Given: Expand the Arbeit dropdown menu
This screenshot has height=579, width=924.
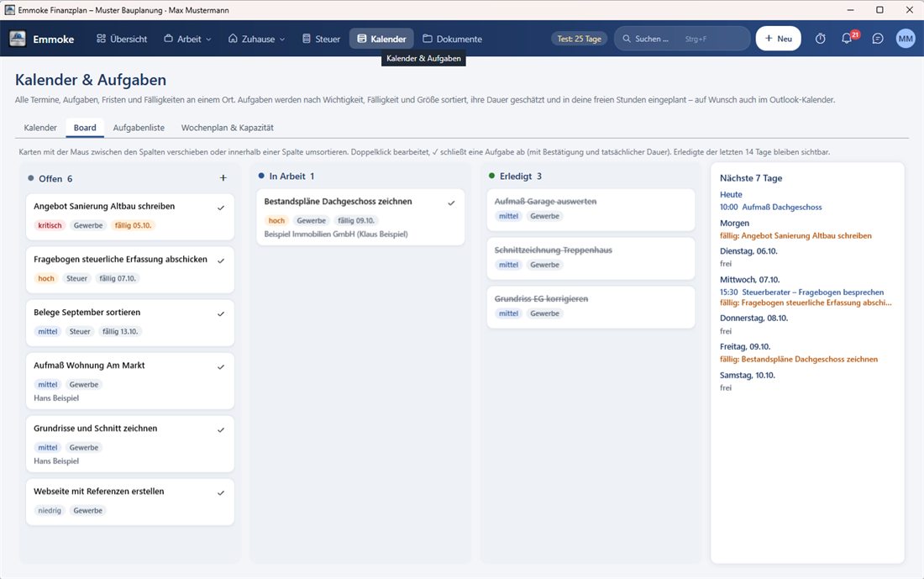Looking at the screenshot, I should pos(187,39).
